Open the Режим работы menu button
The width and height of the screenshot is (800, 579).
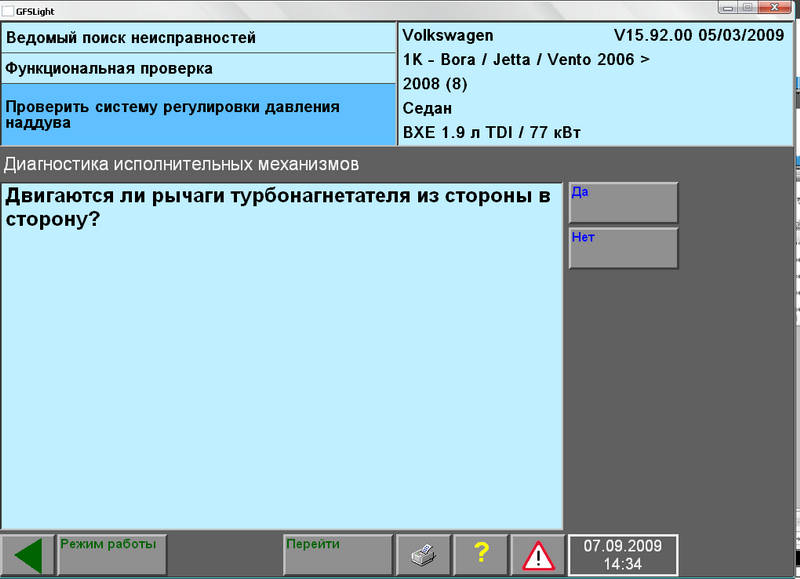coord(112,555)
